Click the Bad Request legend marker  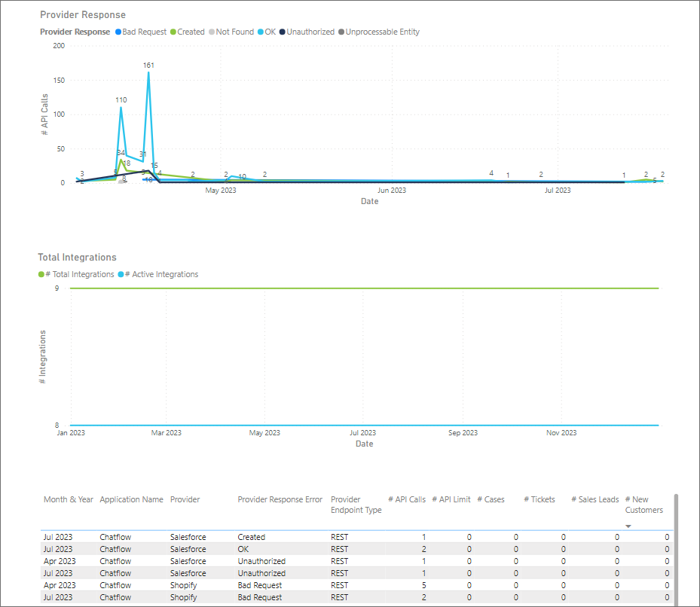118,32
